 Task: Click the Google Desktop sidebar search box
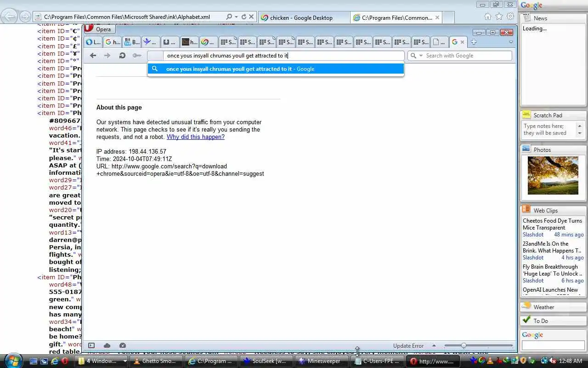coord(553,345)
